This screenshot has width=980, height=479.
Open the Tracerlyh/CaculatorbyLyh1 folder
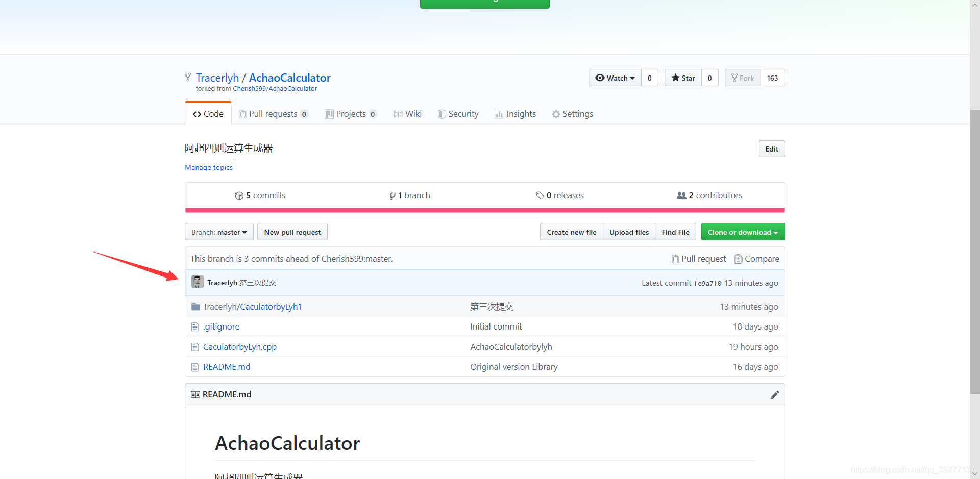[x=253, y=307]
